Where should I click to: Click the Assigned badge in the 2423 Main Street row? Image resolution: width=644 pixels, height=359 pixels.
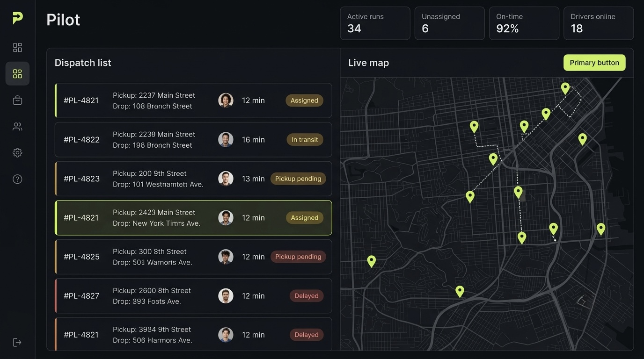coord(304,218)
